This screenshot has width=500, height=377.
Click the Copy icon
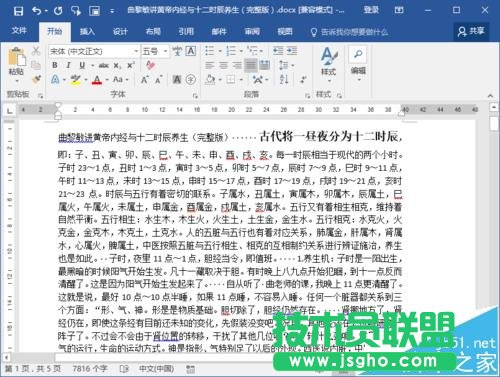click(x=35, y=65)
